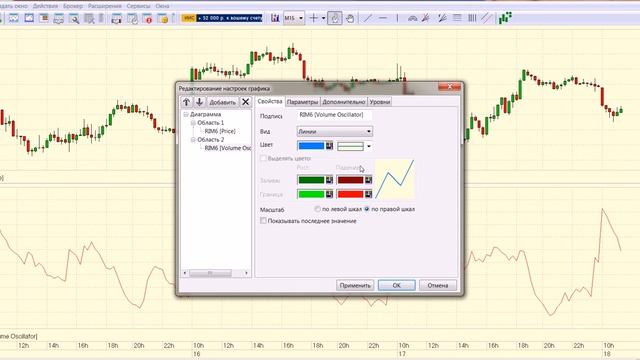Viewport: 640px width, 360px height.
Task: Delete the selected series with the X button
Action: (245, 102)
